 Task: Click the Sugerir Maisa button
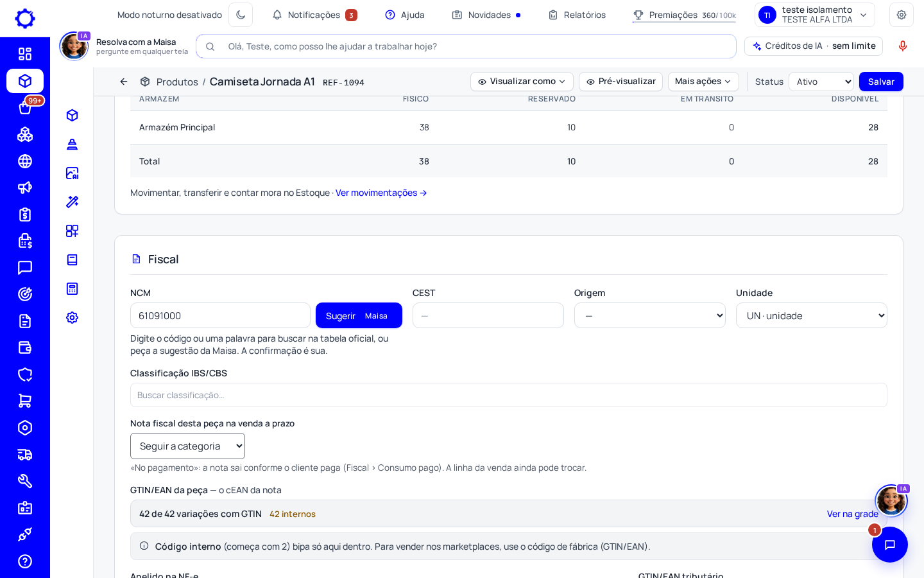coord(359,315)
